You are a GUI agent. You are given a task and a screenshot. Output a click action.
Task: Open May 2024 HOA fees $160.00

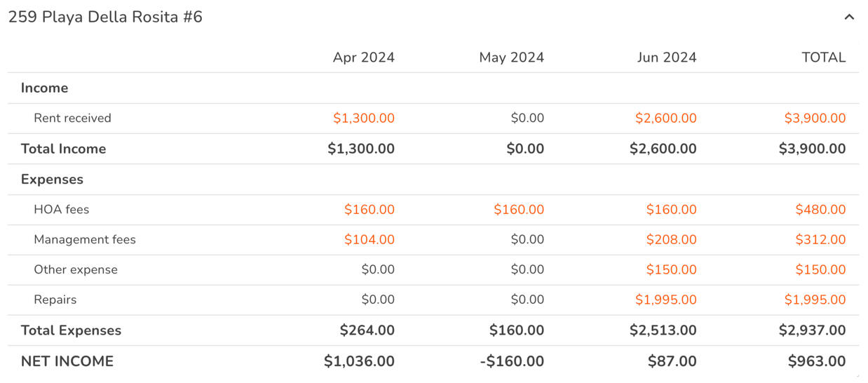coord(518,210)
